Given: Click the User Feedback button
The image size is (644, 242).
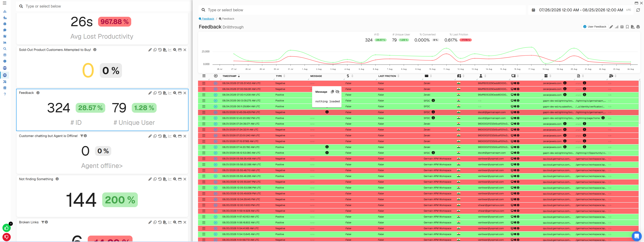Looking at the screenshot, I should tap(594, 27).
